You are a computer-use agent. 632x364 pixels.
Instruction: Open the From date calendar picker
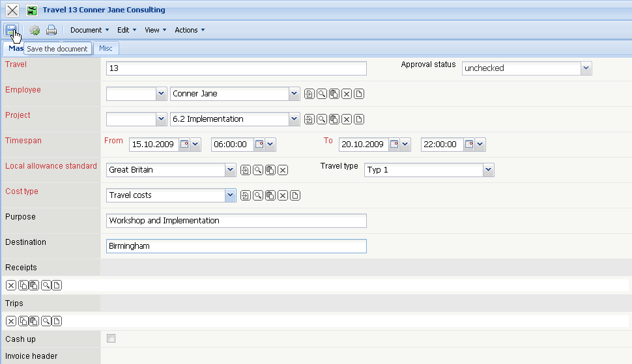(184, 145)
